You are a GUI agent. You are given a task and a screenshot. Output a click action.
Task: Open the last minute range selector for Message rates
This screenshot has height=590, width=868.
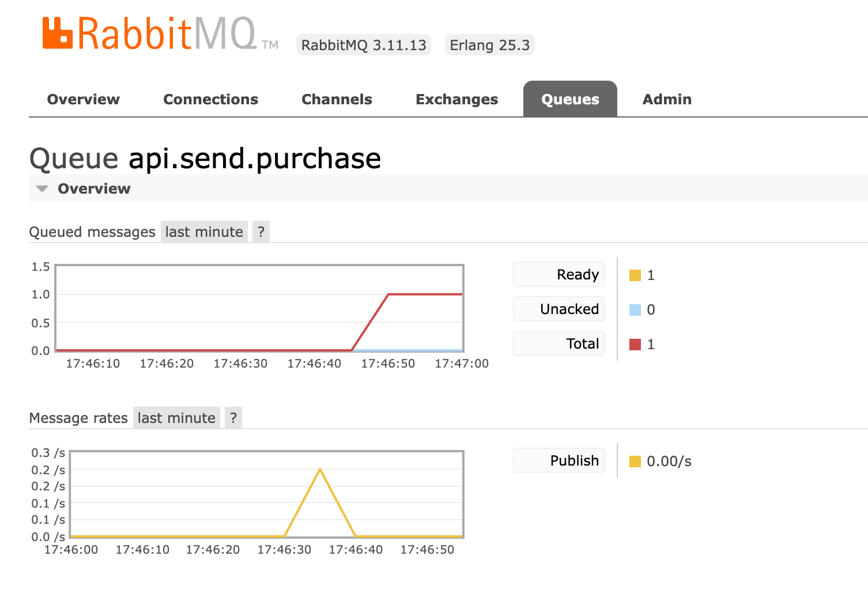176,417
